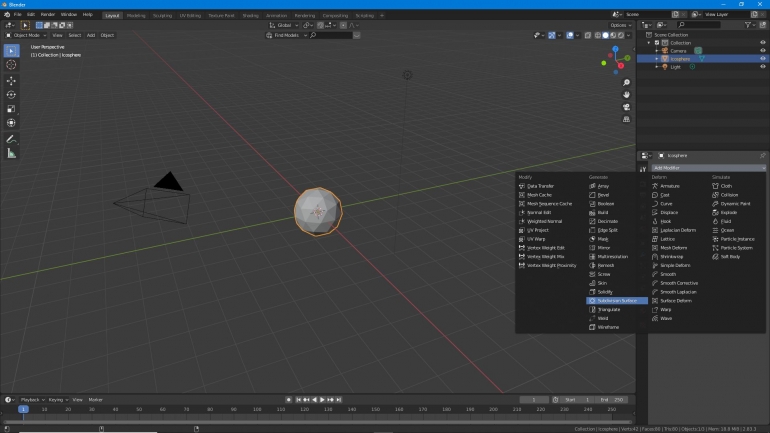Switch to the Sculpting workspace tab
This screenshot has width=770, height=433.
[x=163, y=15]
